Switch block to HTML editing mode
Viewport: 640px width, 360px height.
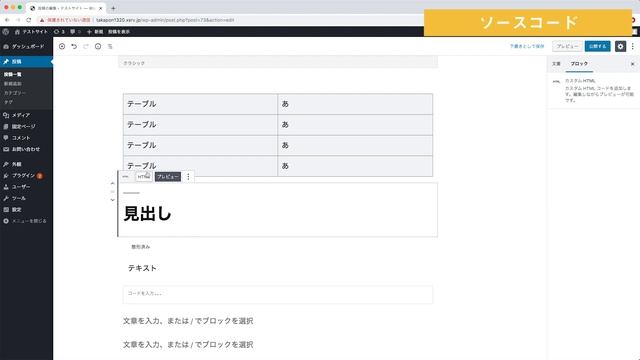point(144,177)
